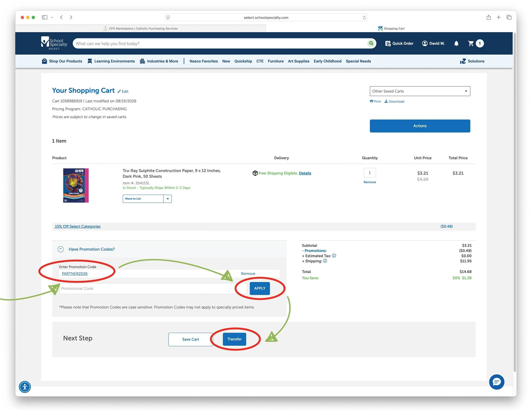
Task: Remove the construction paper item from cart
Action: 369,182
